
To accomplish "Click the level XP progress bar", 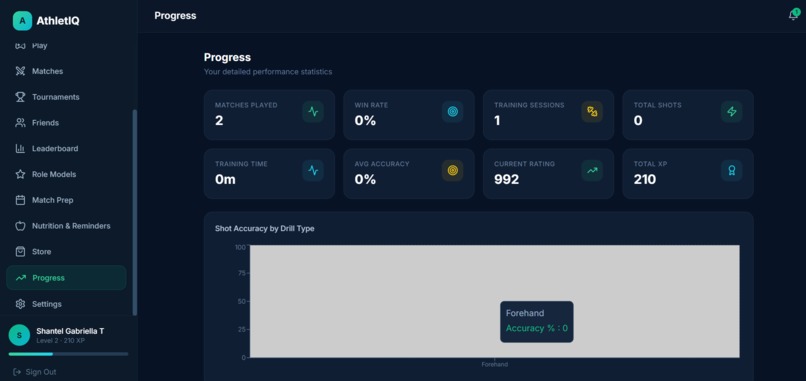I will pyautogui.click(x=68, y=354).
